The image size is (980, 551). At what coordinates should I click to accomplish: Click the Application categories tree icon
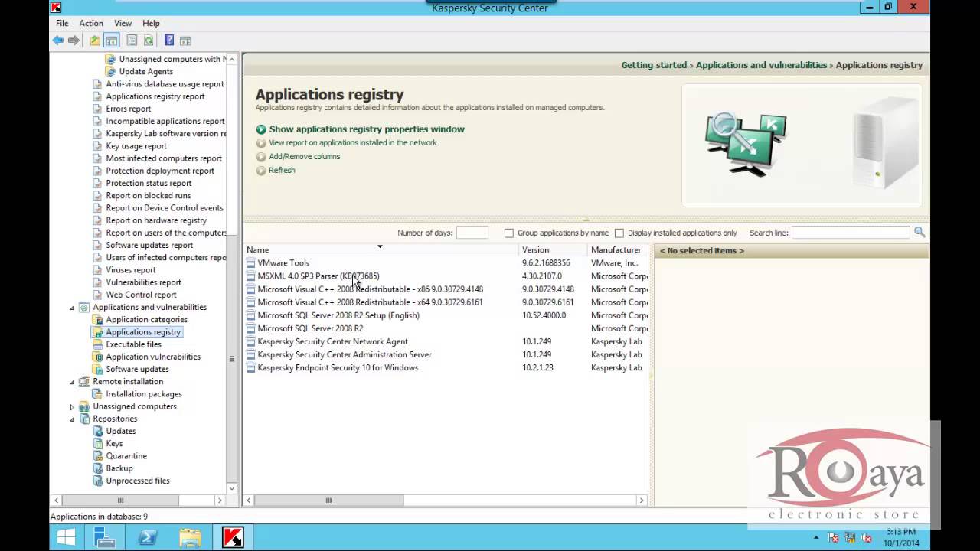click(x=97, y=320)
